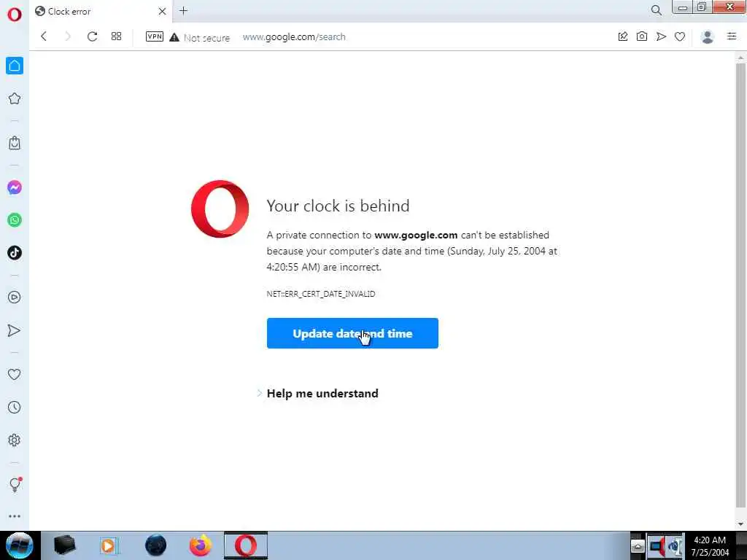
Task: Click the www.google.com/search address field
Action: point(294,36)
